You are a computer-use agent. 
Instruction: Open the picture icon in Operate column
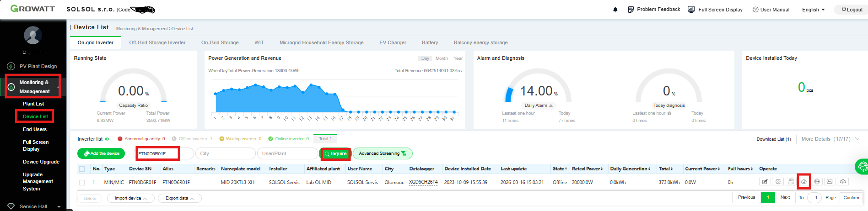[830, 182]
